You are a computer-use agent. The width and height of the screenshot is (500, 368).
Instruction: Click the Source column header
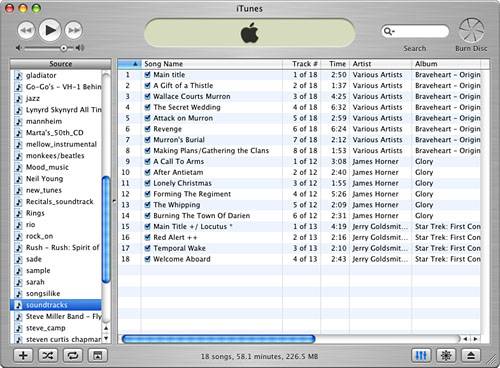click(x=60, y=64)
